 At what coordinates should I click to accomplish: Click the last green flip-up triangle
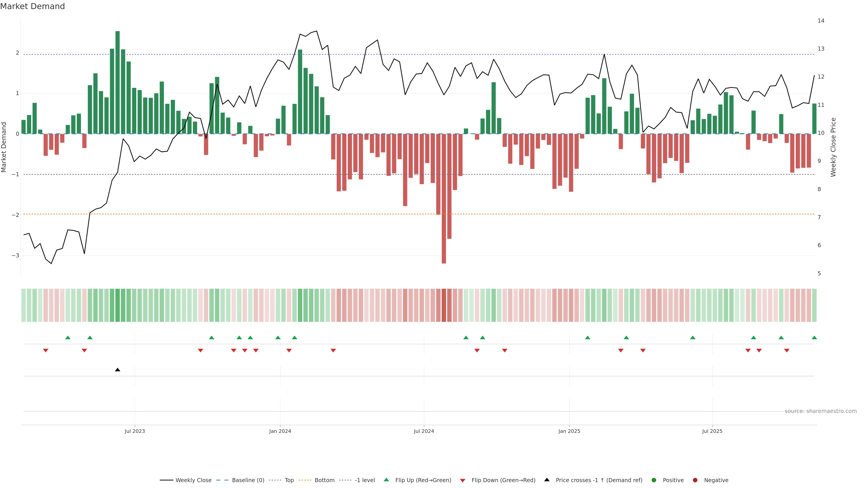tap(814, 338)
